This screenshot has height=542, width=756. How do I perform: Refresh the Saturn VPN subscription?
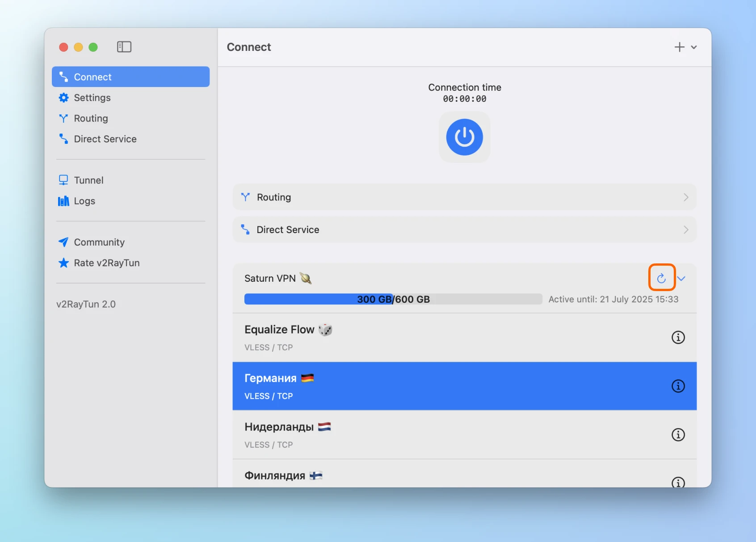click(661, 279)
